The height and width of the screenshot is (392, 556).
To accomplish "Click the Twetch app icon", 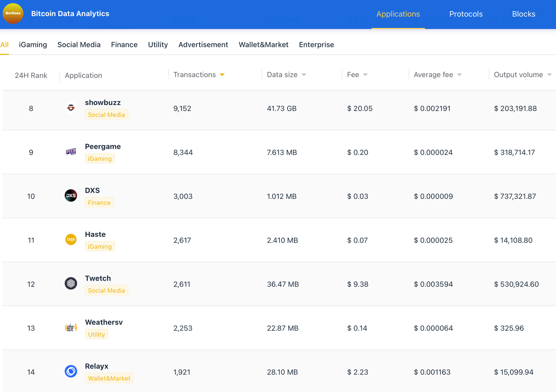I will [71, 283].
